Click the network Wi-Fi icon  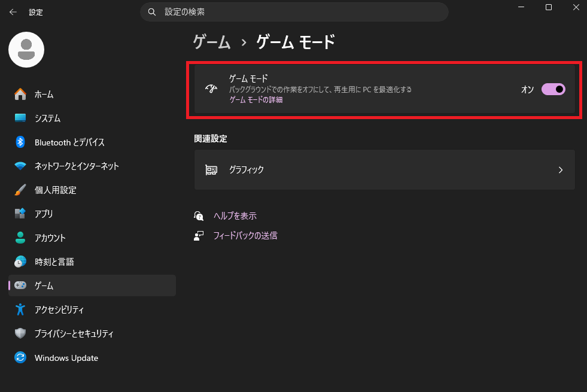click(20, 166)
